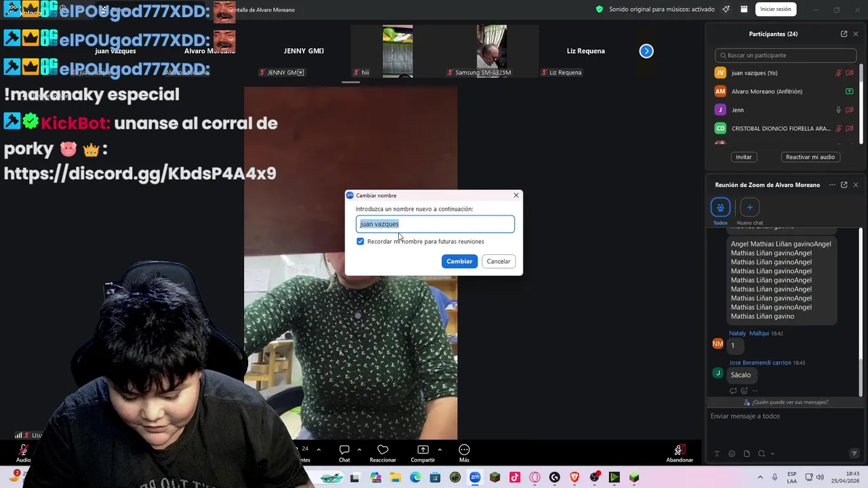
Task: Open more actions for Sácalo message
Action: (x=755, y=391)
